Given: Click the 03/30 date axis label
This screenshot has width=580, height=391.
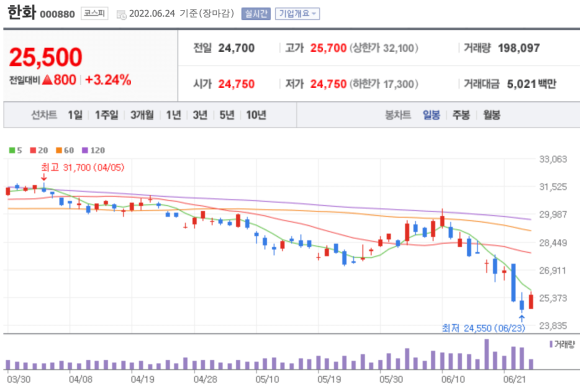Looking at the screenshot, I should tap(18, 380).
